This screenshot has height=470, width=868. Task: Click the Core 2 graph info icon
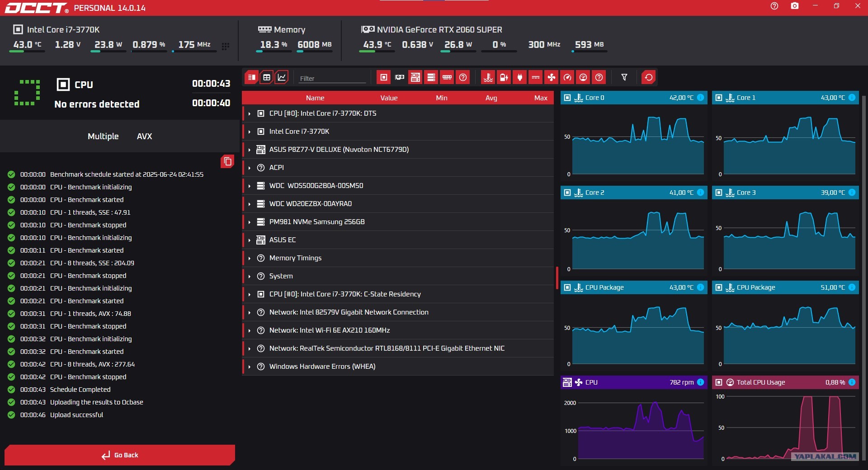700,193
